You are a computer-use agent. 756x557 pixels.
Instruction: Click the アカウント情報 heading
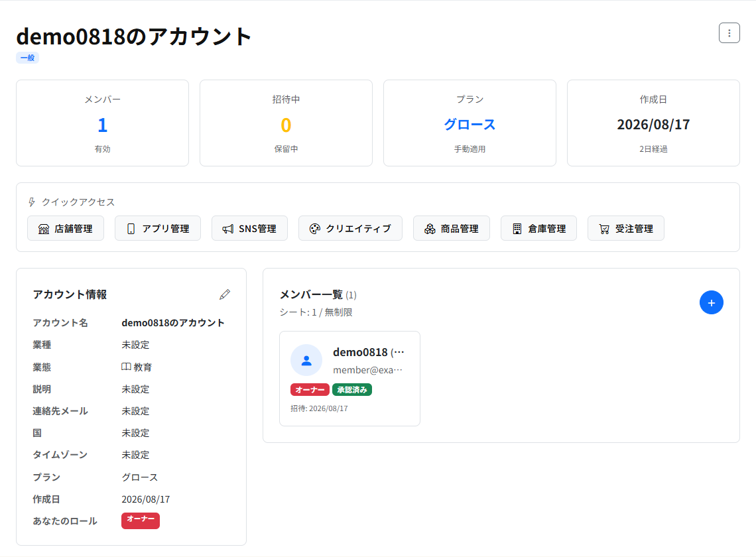tap(70, 294)
